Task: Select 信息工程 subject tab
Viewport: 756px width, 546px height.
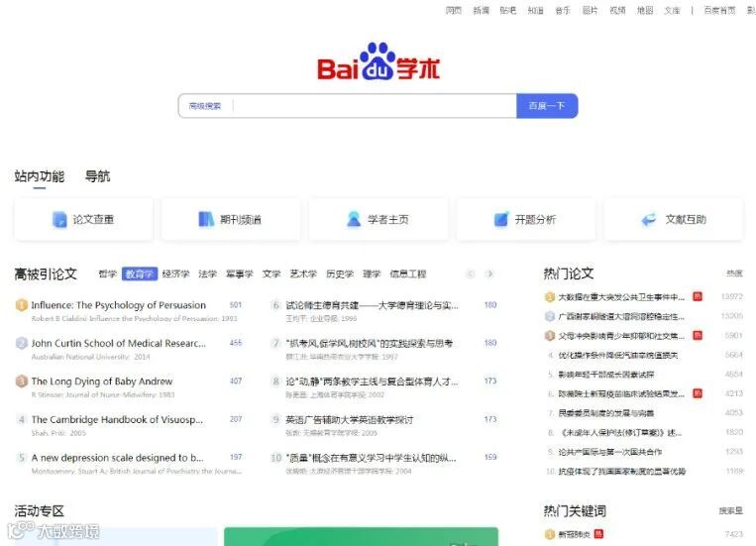Action: (x=408, y=273)
